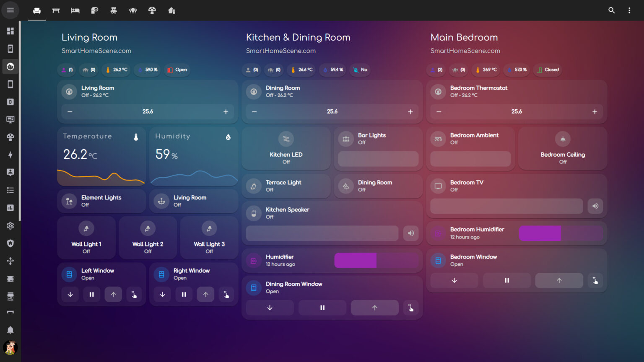Open the energy lightning icon in sidebar
644x362 pixels.
click(x=10, y=155)
